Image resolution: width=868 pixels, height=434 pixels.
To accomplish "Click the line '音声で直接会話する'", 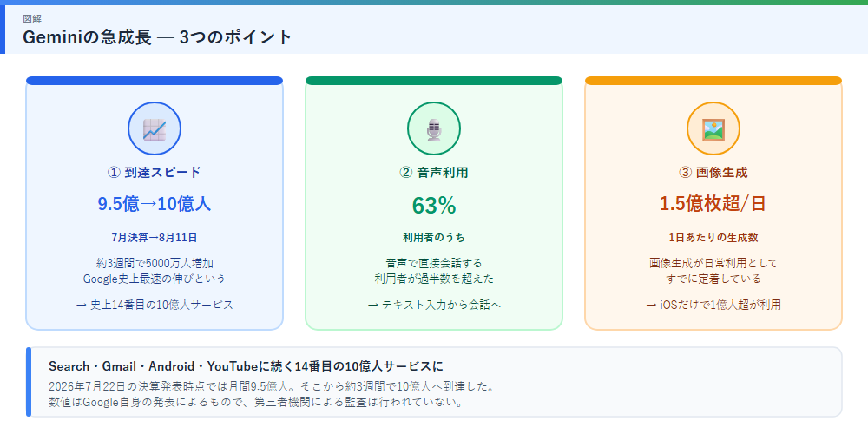I will click(x=434, y=263).
